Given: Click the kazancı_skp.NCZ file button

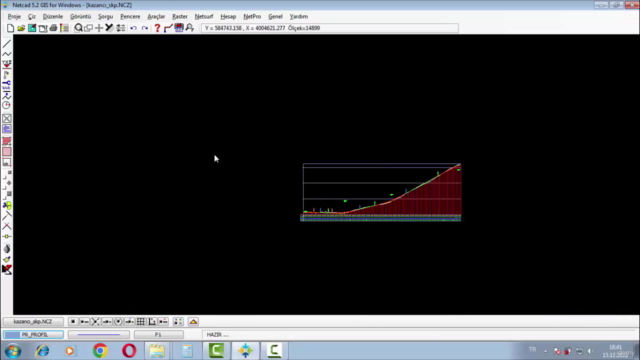Looking at the screenshot, I should (x=33, y=322).
